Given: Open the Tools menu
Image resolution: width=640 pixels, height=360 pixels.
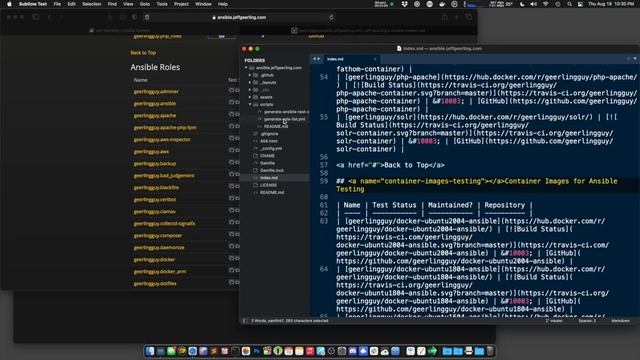Looking at the screenshot, I should click(x=162, y=4).
